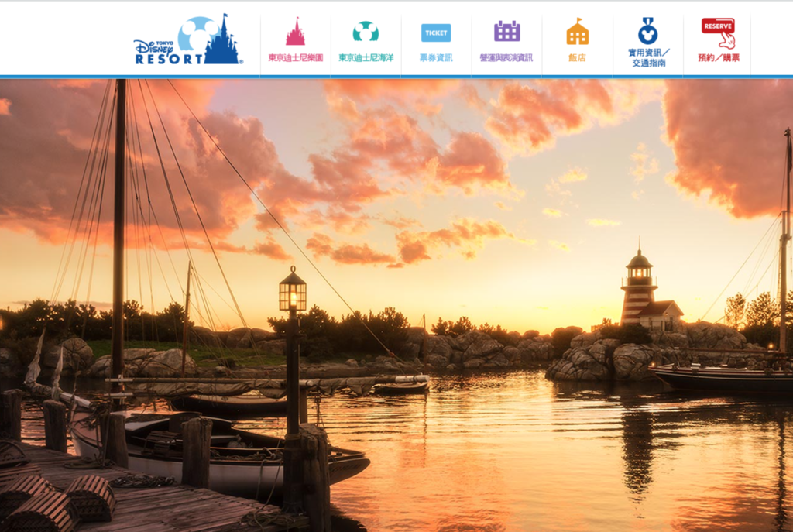
Task: Click the orange hotel building icon
Action: coord(577,31)
